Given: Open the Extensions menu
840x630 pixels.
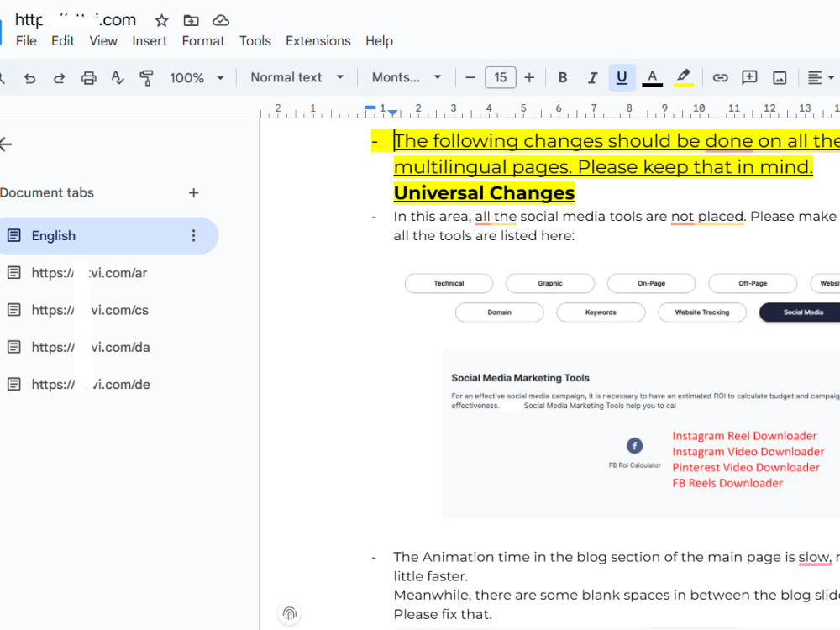Looking at the screenshot, I should pyautogui.click(x=318, y=41).
